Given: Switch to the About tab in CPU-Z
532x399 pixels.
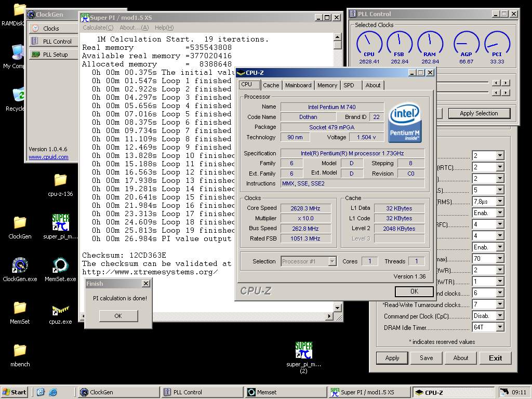Looking at the screenshot, I should (373, 85).
